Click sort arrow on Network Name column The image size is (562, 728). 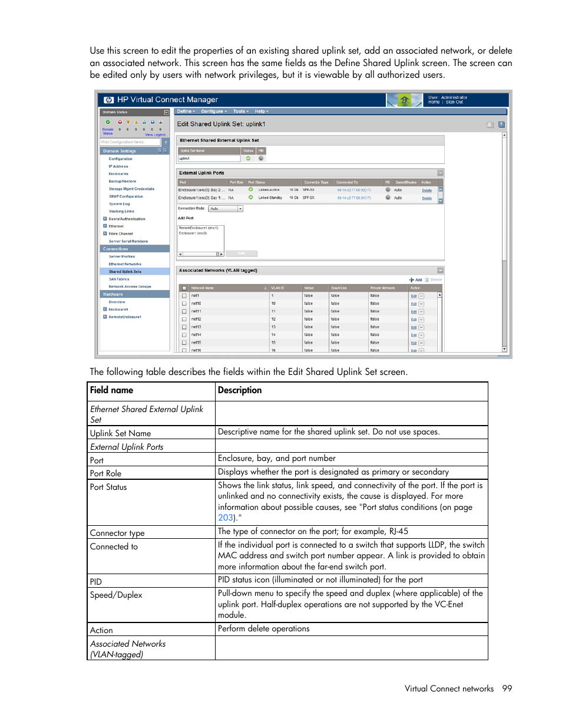coord(265,288)
